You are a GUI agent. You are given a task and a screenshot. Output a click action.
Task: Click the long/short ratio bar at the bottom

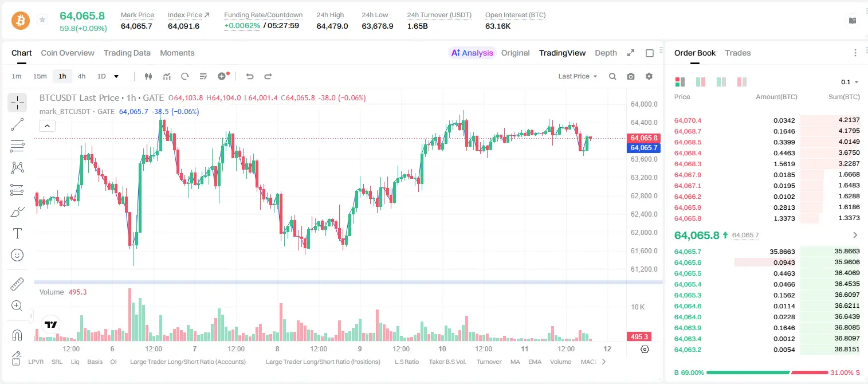pos(767,373)
